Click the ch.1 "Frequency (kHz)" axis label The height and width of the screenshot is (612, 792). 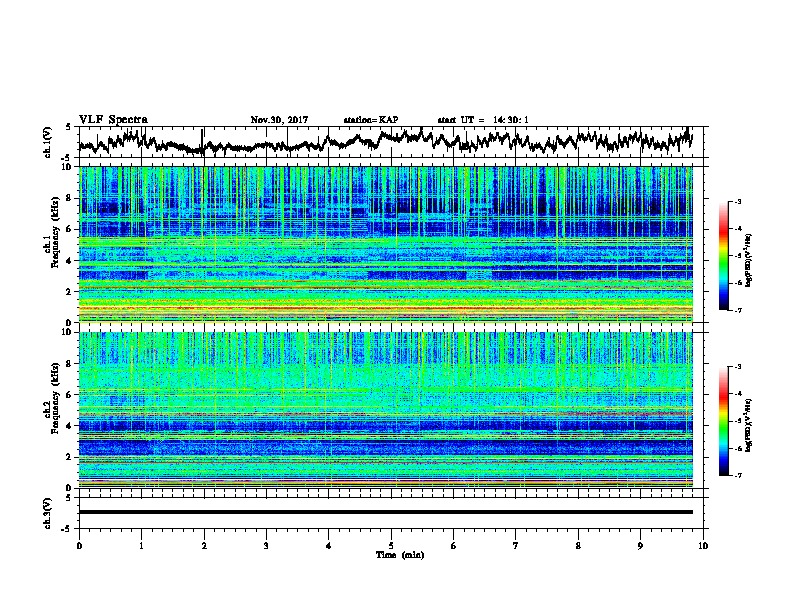(x=55, y=232)
